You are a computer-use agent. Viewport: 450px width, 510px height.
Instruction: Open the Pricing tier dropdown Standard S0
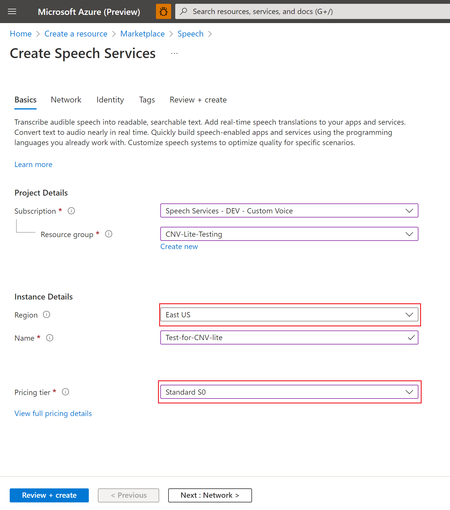pos(289,392)
